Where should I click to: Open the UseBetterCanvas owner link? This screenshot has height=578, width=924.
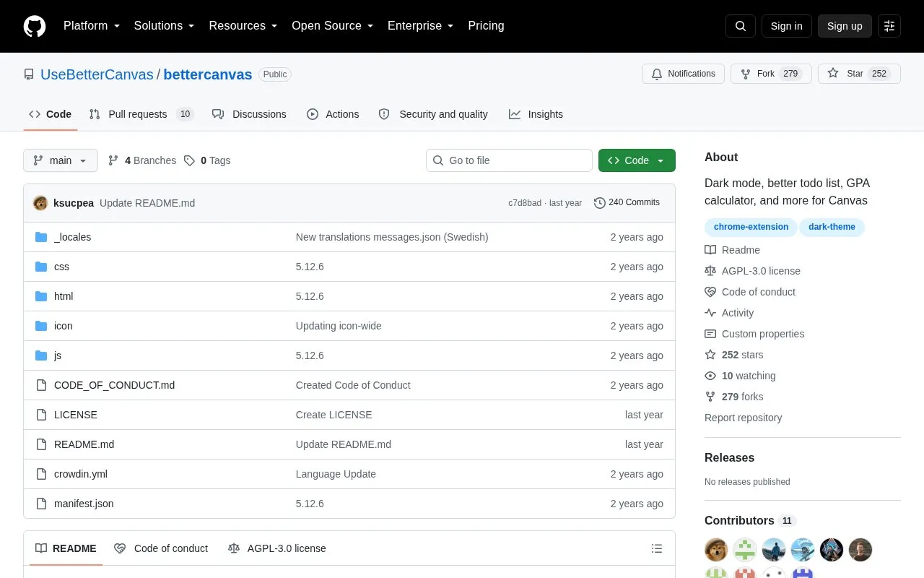pyautogui.click(x=97, y=74)
